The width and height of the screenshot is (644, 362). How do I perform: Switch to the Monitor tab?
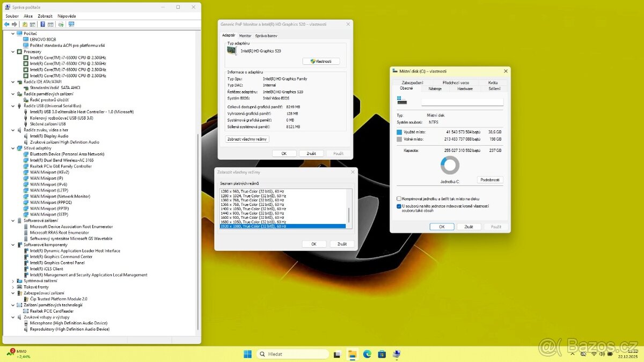coord(245,35)
